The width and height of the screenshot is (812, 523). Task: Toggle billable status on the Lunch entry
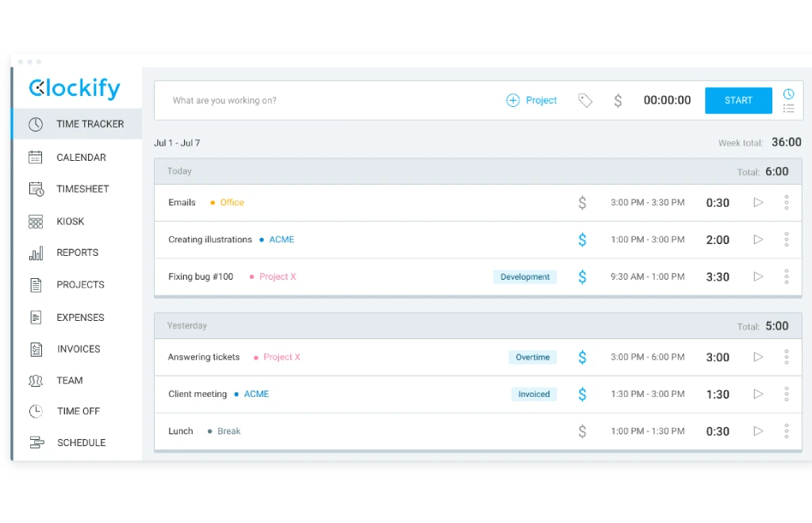[582, 432]
